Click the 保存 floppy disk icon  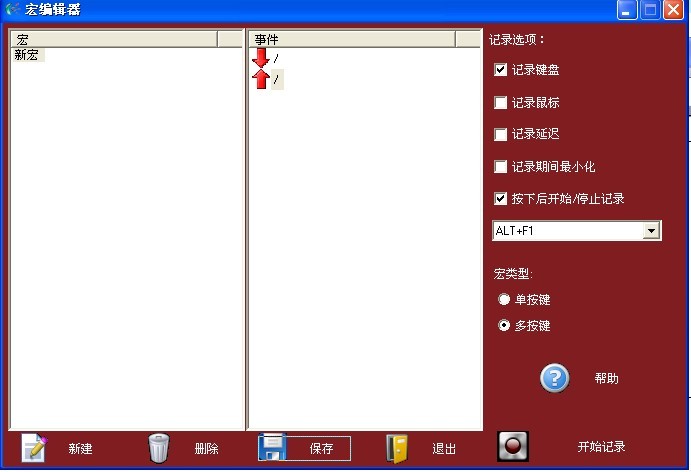(272, 447)
